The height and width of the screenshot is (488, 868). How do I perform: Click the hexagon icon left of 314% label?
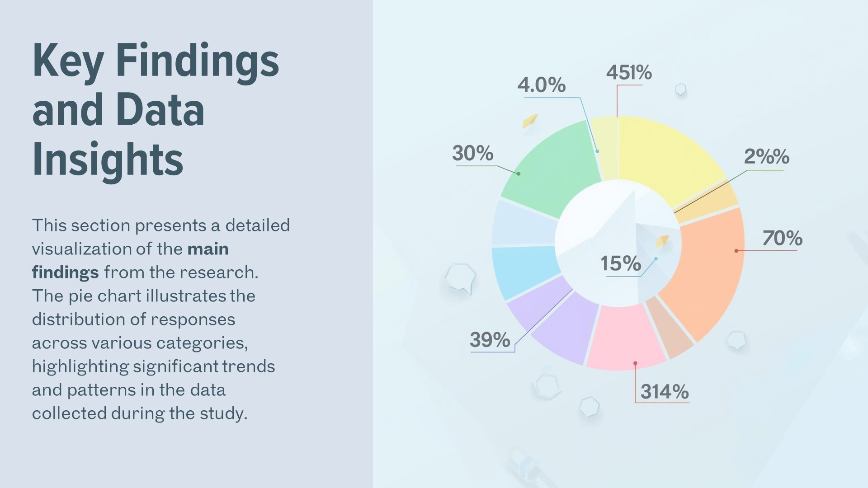pos(590,407)
